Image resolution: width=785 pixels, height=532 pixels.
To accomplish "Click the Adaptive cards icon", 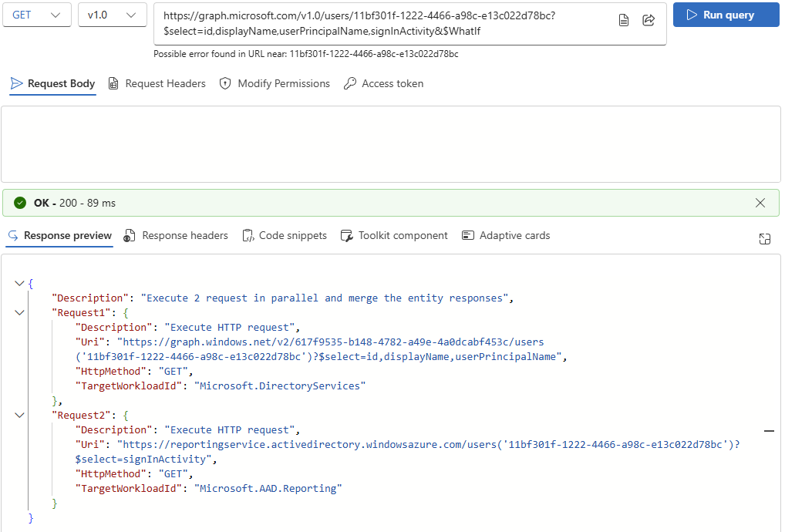I will [x=468, y=235].
